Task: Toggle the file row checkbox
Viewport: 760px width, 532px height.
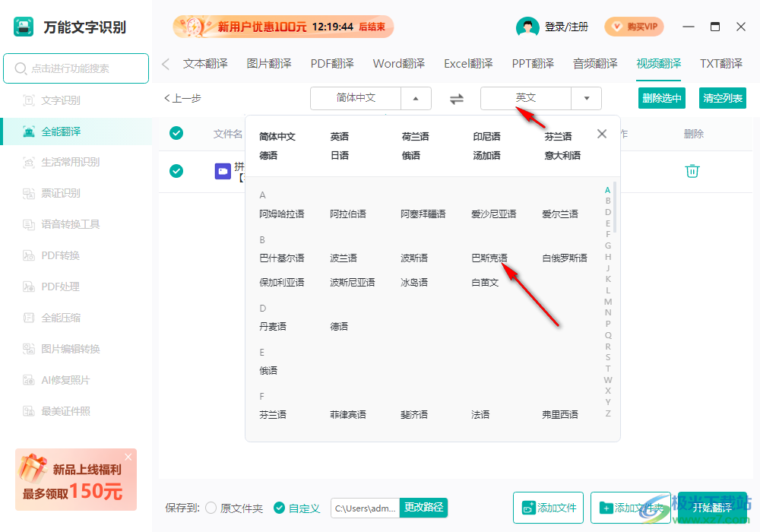Action: click(176, 170)
